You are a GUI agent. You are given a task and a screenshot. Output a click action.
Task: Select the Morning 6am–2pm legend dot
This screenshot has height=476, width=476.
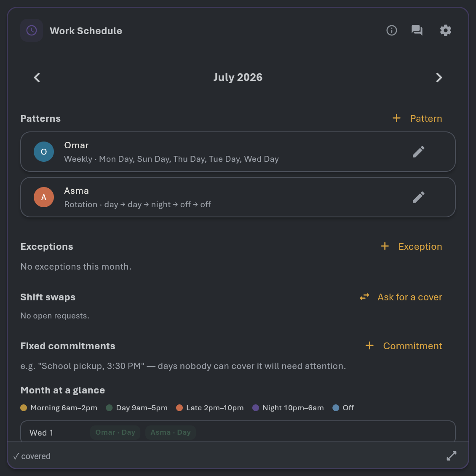(24, 408)
